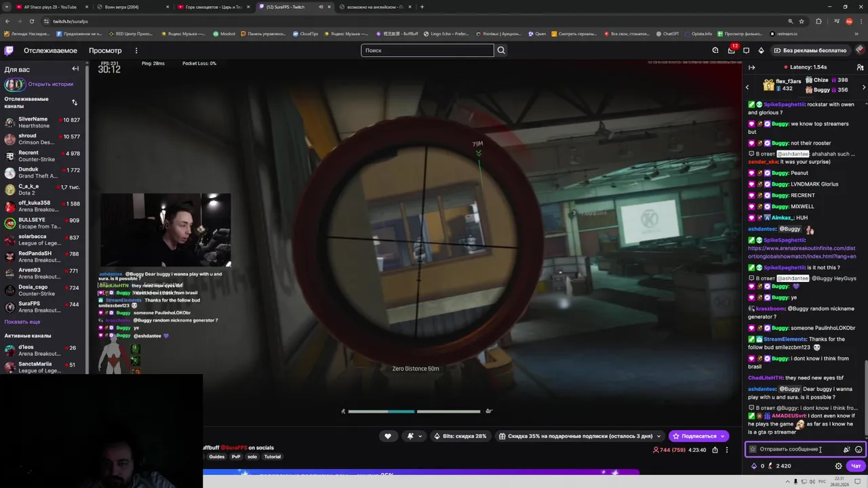
Task: Open Chrome extensions puzzle icon
Action: (818, 21)
